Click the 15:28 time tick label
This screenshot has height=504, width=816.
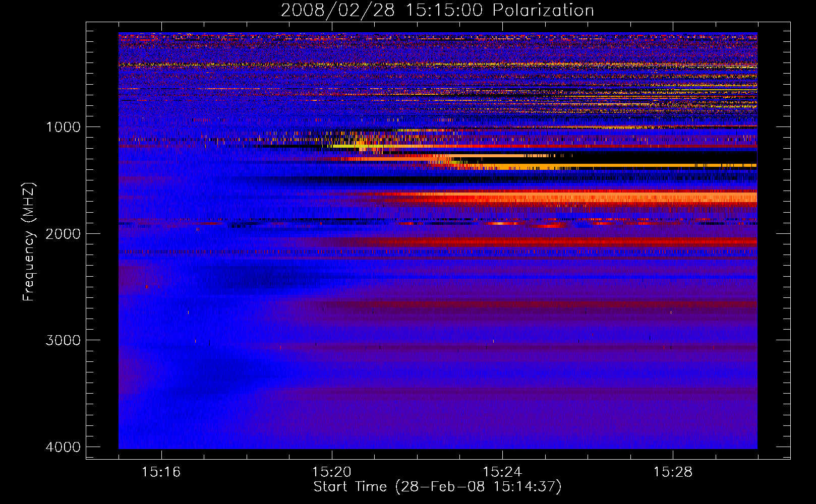click(673, 472)
